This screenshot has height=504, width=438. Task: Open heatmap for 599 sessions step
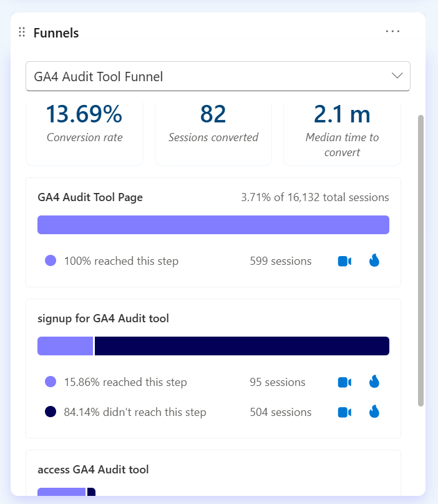click(x=374, y=260)
